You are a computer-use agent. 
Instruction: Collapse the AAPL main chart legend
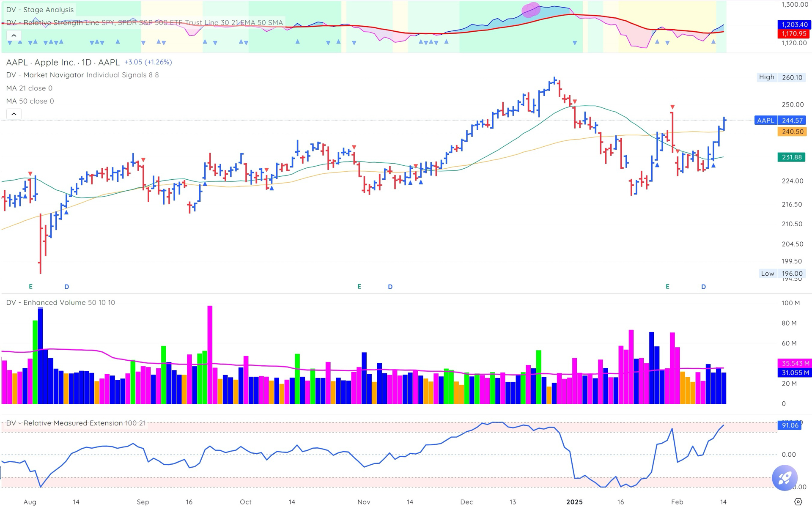(x=14, y=114)
